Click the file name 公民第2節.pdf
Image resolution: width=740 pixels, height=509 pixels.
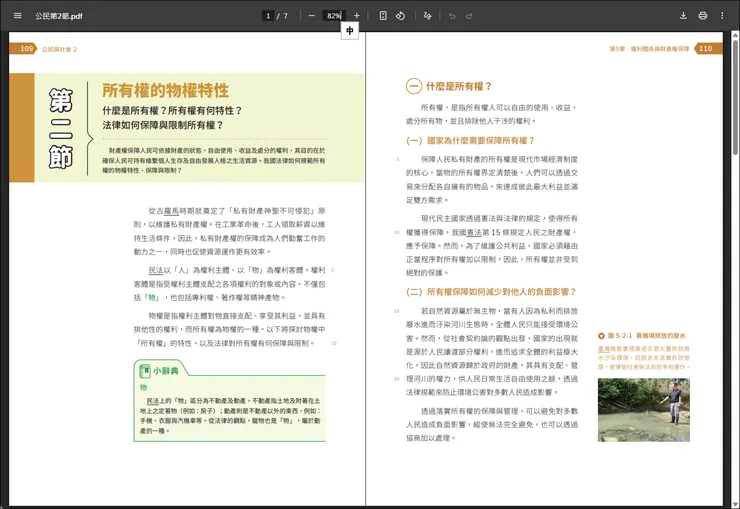click(59, 16)
